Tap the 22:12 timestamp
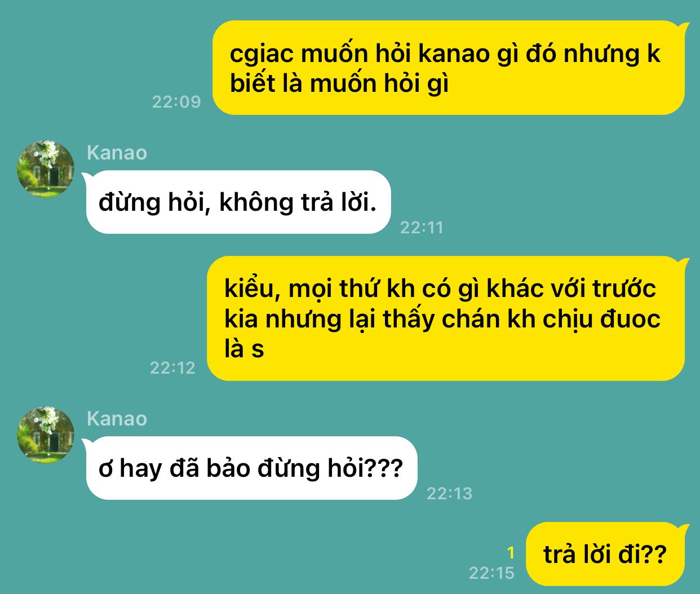Screen dimensions: 700x594 click(172, 368)
